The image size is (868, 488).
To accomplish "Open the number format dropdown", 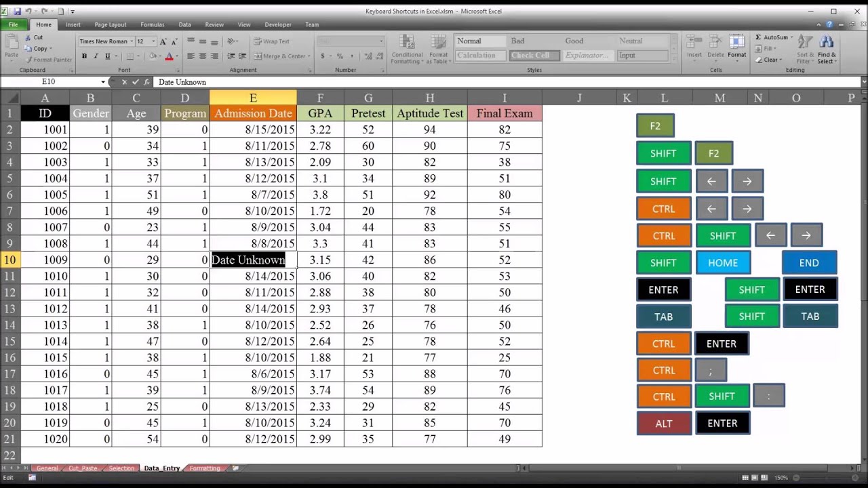I will [x=380, y=41].
